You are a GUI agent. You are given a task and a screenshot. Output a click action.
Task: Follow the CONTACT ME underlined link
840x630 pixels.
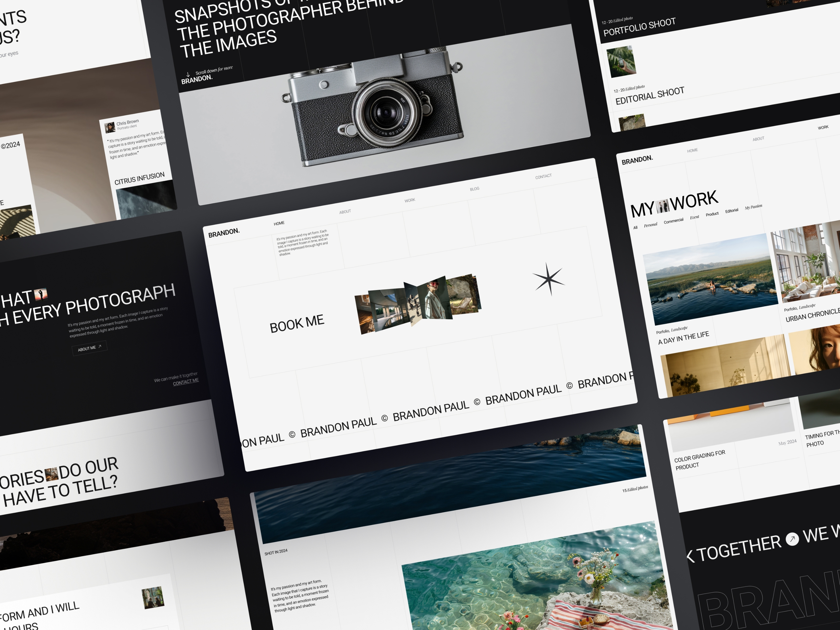(186, 382)
